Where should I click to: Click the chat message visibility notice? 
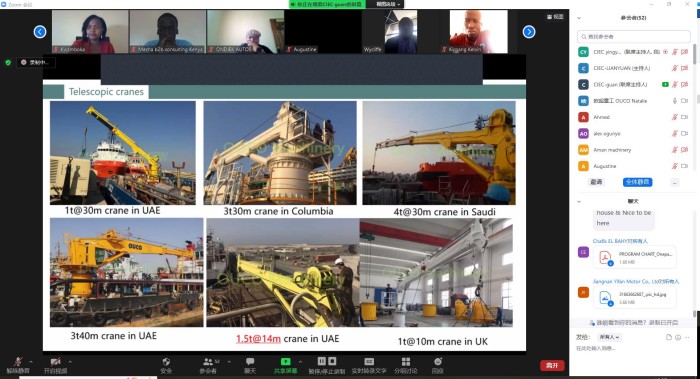coord(634,322)
